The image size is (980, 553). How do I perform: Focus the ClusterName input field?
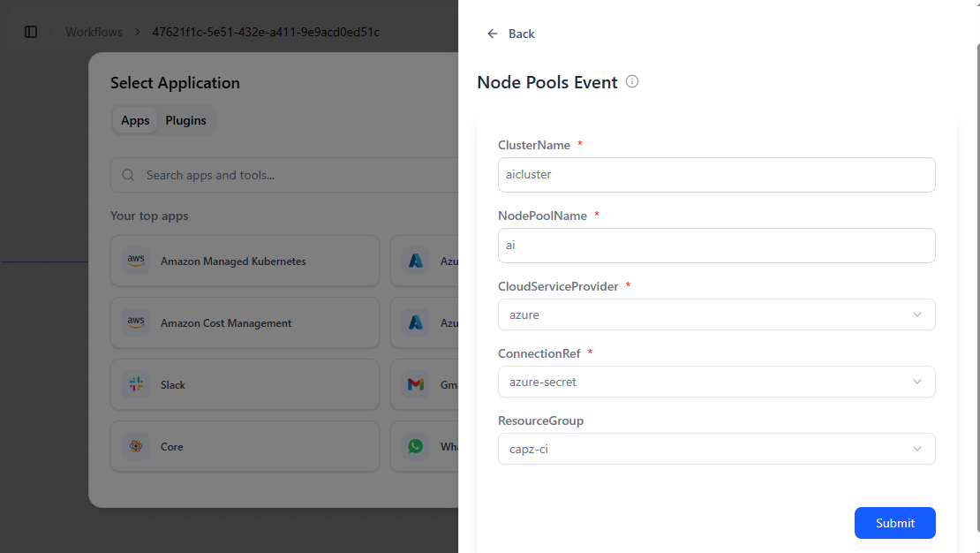coord(716,175)
